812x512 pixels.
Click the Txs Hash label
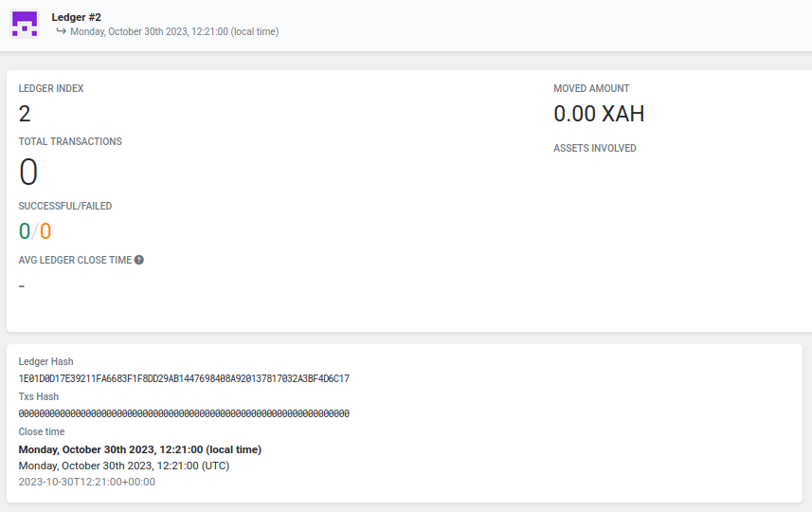click(39, 397)
